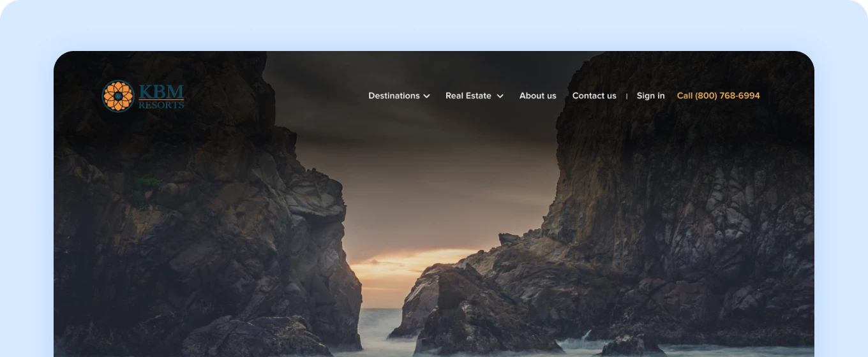This screenshot has width=868, height=357.
Task: Call the (800) 768-6994 phone number
Action: [718, 96]
